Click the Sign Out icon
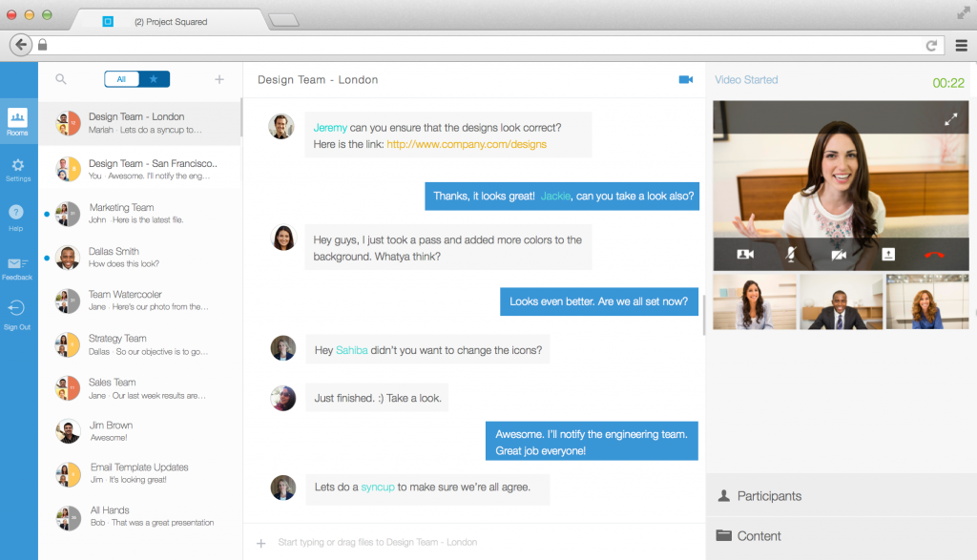The height and width of the screenshot is (560, 977). [17, 310]
